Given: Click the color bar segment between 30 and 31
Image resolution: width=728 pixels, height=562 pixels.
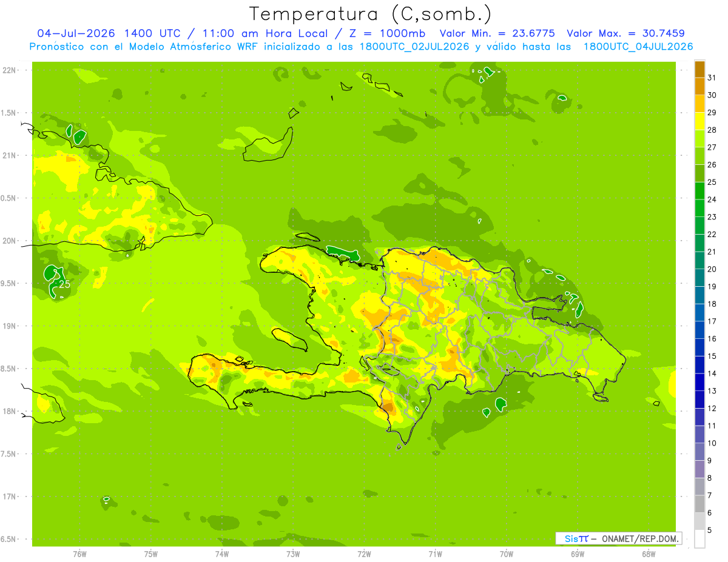Looking at the screenshot, I should click(x=699, y=86).
